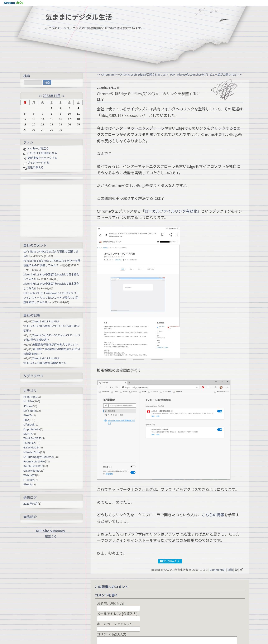Open category Pad5Pro5G(5)
268x644 pixels.
(32, 397)
